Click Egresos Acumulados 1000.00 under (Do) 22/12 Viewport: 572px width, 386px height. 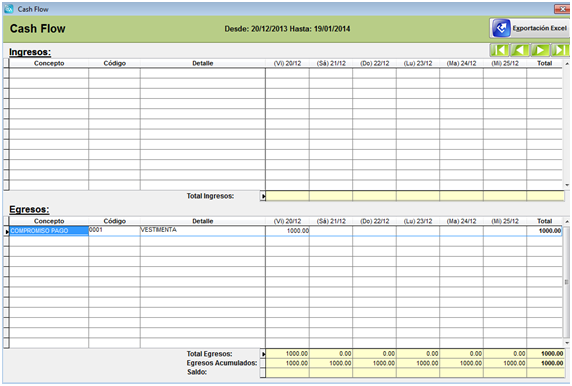pos(374,363)
